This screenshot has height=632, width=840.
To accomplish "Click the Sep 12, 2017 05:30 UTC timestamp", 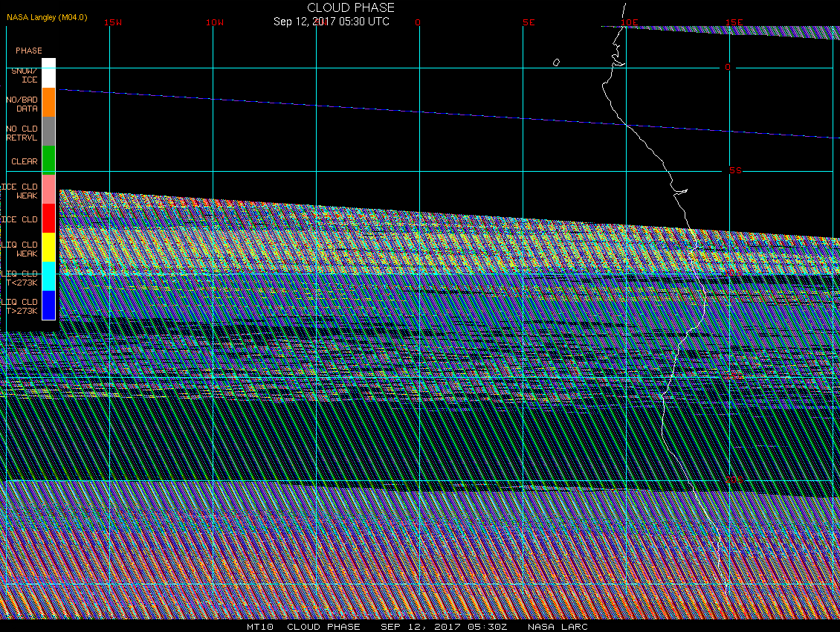I will (332, 22).
